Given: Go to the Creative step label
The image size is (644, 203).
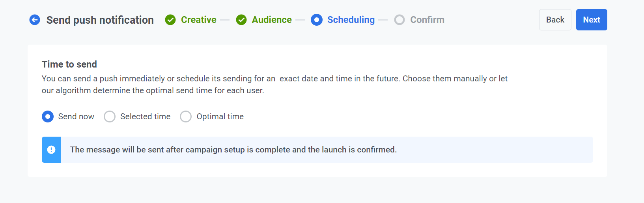Looking at the screenshot, I should tap(198, 20).
